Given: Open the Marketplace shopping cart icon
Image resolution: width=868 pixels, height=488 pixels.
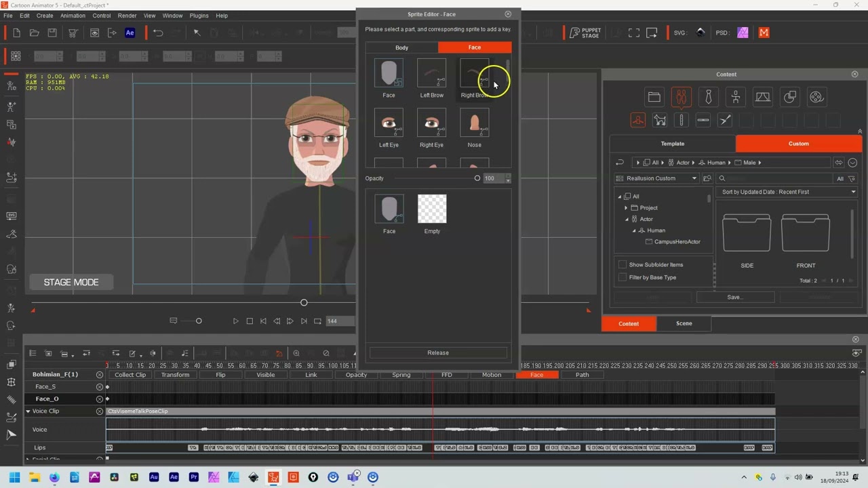Looking at the screenshot, I should click(73, 33).
